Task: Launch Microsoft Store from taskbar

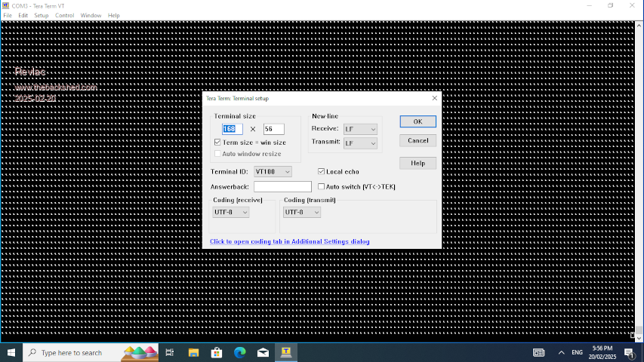Action: [216, 352]
